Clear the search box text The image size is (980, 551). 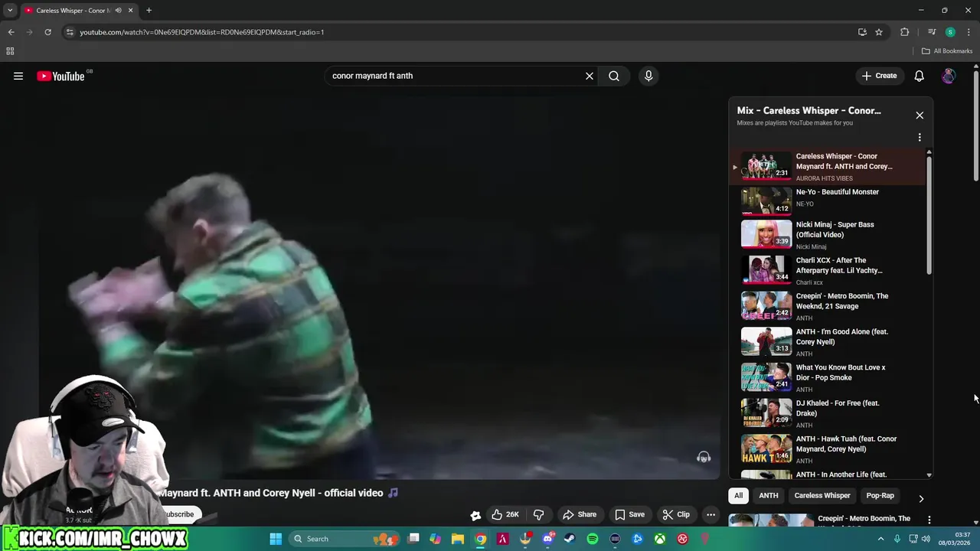pos(590,76)
